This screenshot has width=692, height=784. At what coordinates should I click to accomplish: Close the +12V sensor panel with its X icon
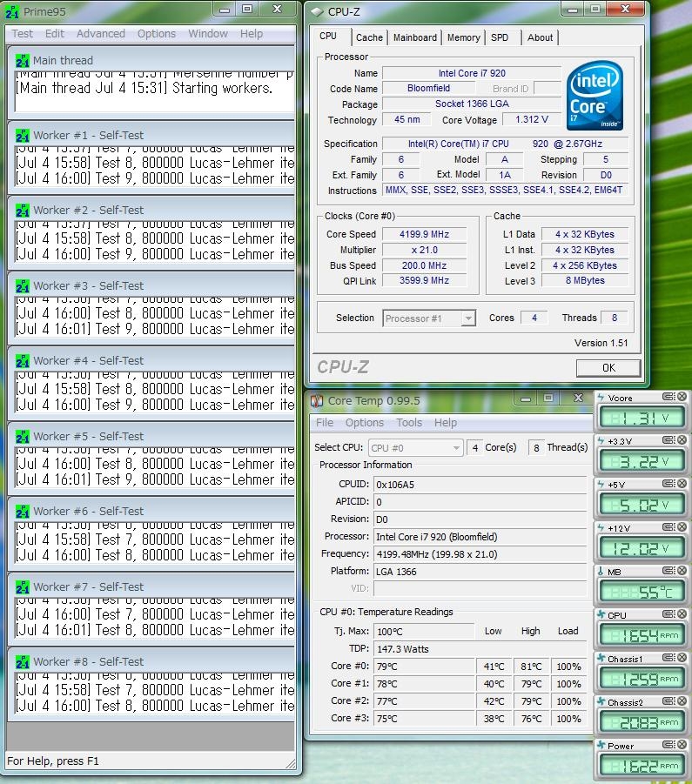[x=682, y=527]
